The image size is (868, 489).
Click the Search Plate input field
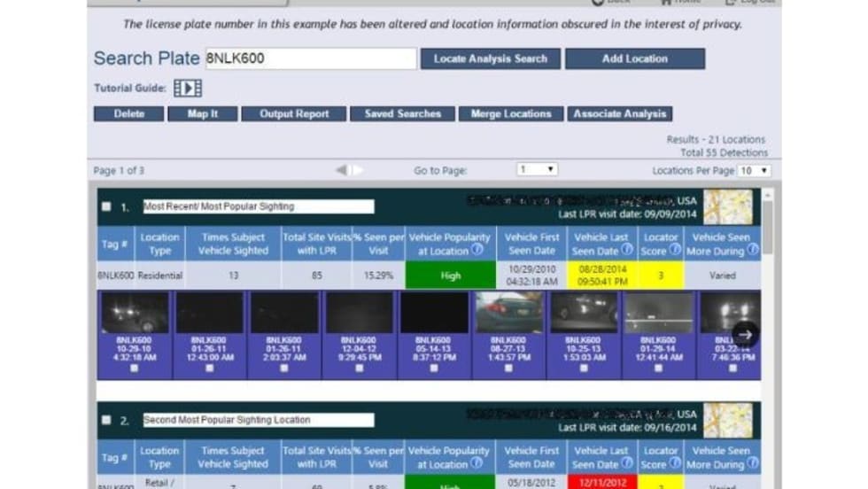pyautogui.click(x=310, y=58)
